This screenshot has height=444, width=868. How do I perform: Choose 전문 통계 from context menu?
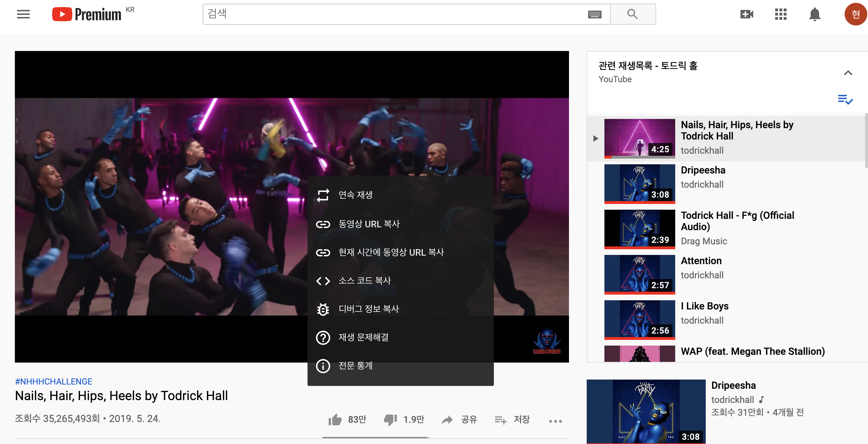point(355,366)
